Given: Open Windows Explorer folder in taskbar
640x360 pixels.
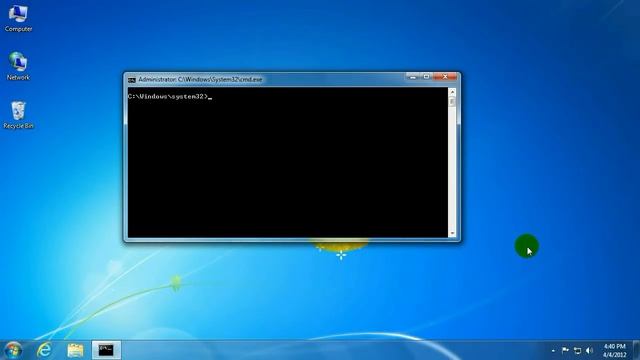Looking at the screenshot, I should point(75,350).
